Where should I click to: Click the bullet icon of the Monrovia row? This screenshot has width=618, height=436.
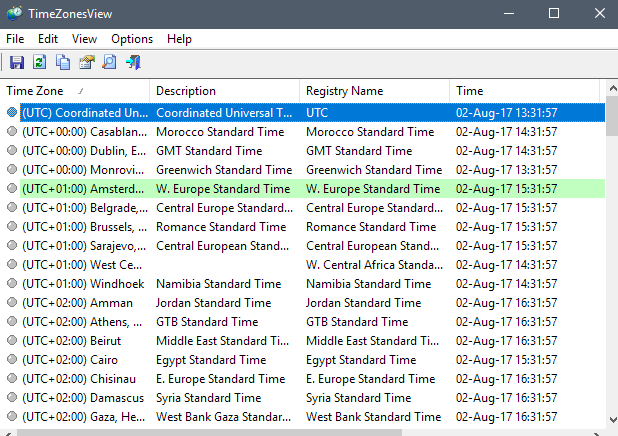pyautogui.click(x=12, y=169)
